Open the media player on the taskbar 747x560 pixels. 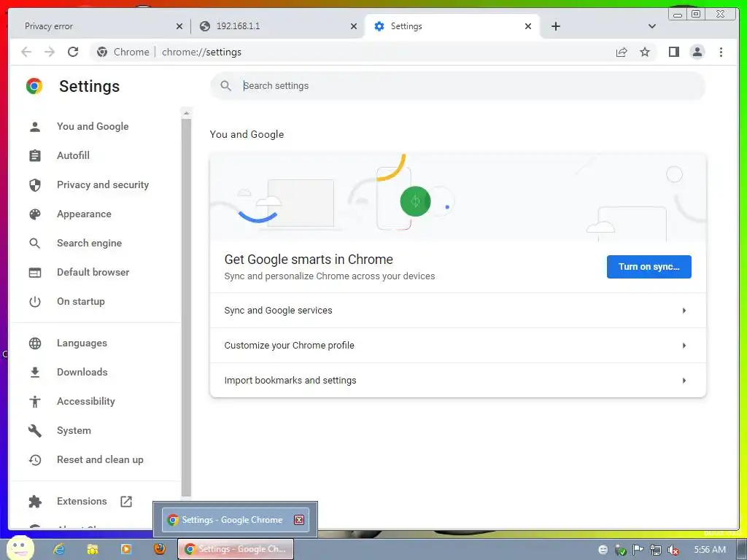pos(126,549)
